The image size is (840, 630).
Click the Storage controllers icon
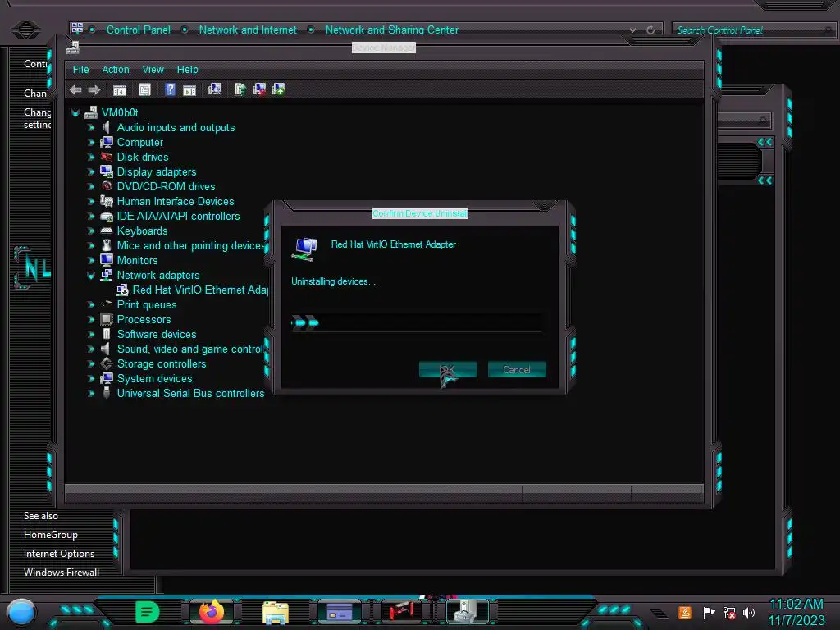tap(107, 363)
